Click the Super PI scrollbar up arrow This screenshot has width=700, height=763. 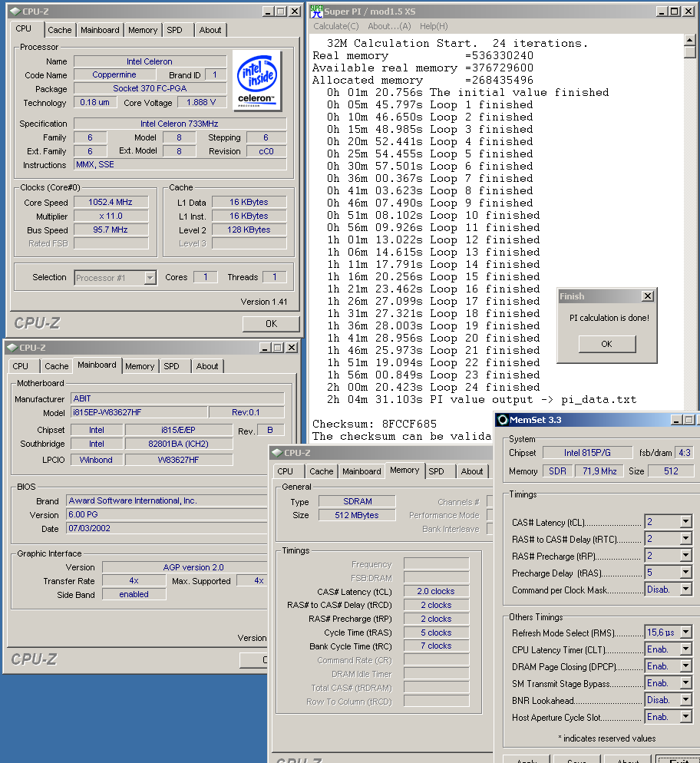pyautogui.click(x=690, y=40)
